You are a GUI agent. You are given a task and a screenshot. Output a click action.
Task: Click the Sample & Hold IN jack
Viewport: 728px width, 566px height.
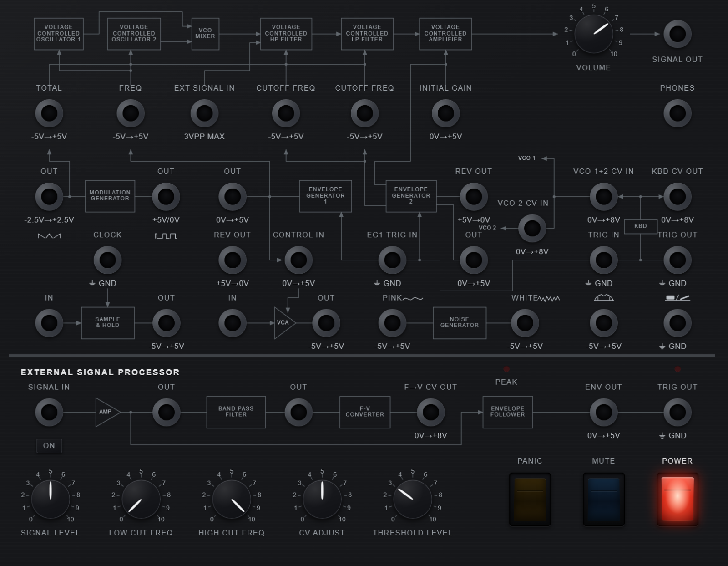[49, 323]
